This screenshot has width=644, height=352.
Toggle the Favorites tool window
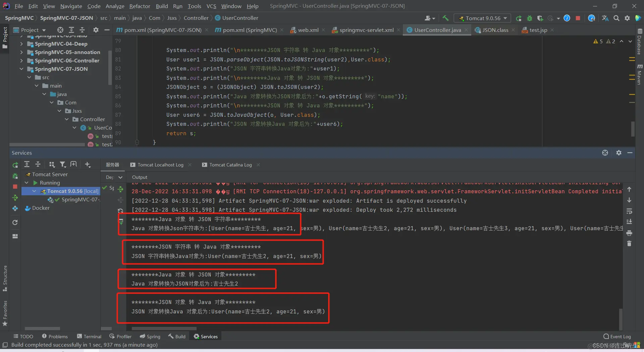[5, 313]
